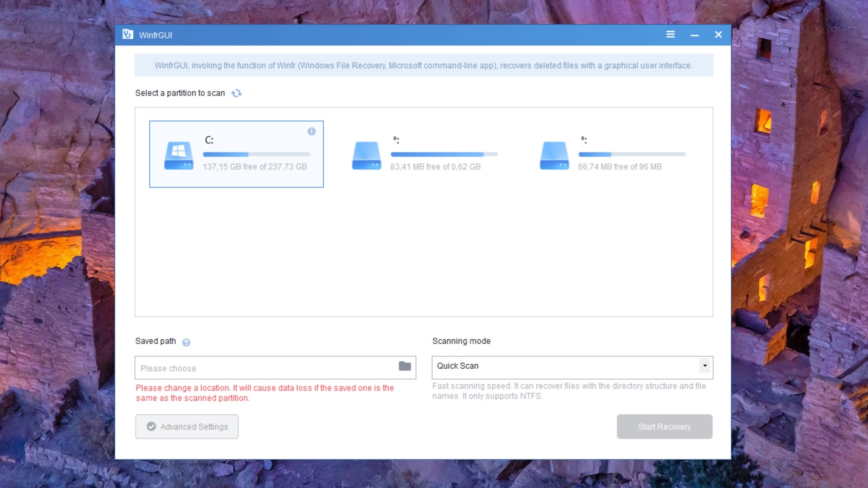Click '137,15 GB free of 237,73 GB' text
This screenshot has height=488, width=868.
(255, 167)
